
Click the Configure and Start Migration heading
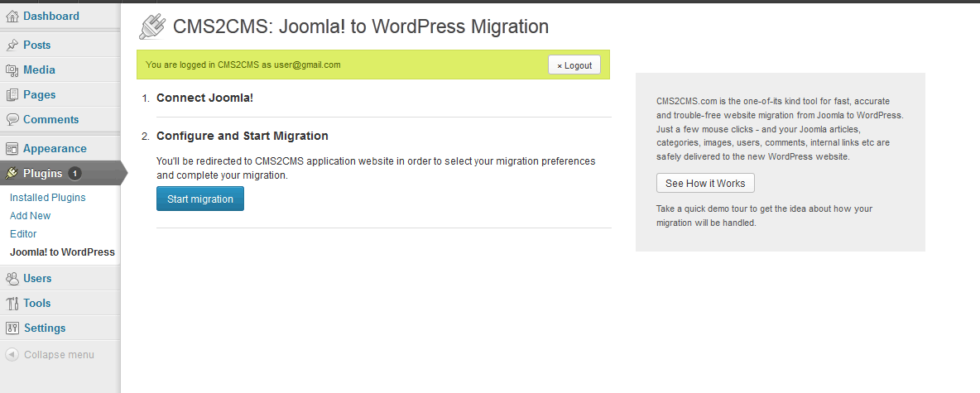pos(243,136)
